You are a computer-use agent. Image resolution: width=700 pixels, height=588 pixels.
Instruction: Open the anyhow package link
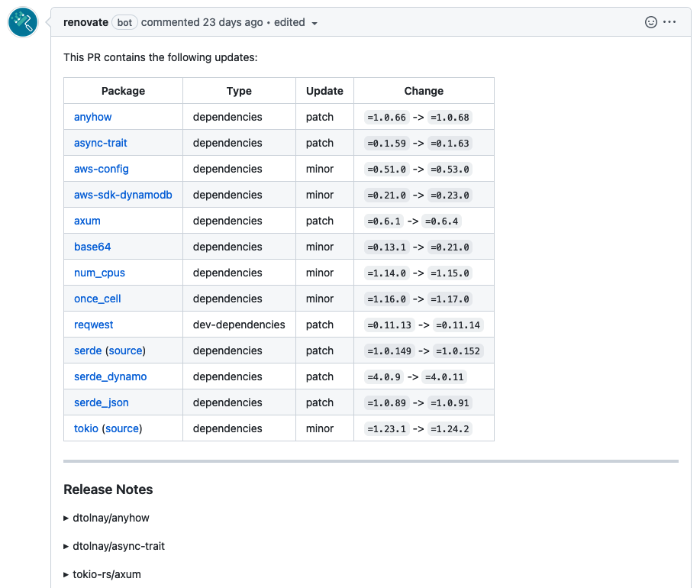click(92, 117)
